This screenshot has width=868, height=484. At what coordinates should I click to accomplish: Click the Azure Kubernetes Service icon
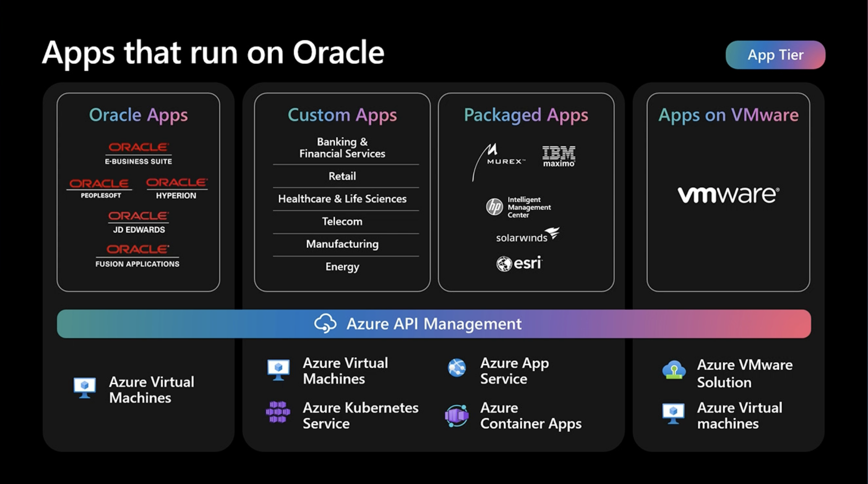(x=278, y=412)
